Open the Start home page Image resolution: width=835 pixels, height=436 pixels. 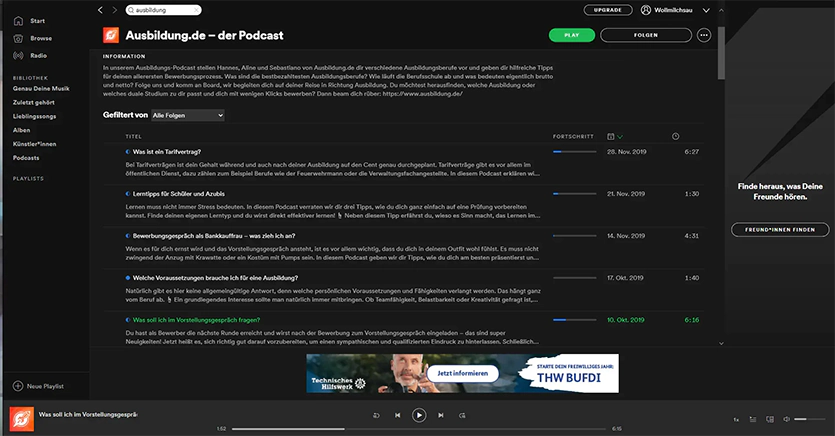[29, 21]
